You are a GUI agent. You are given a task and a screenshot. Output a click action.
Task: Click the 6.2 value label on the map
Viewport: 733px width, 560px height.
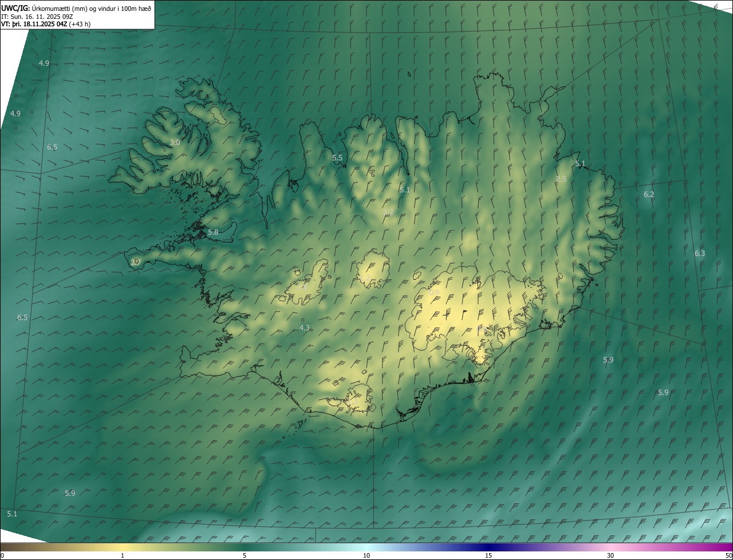[x=648, y=195]
